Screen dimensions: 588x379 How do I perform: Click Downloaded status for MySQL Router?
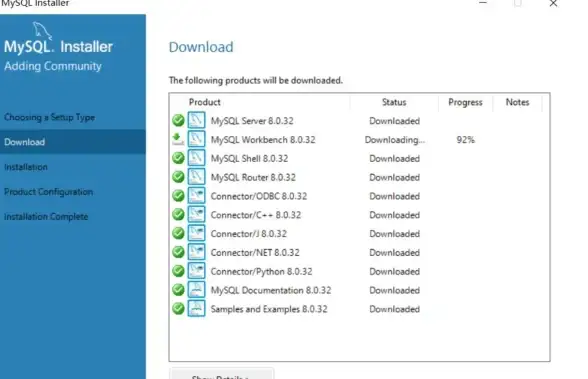point(394,177)
